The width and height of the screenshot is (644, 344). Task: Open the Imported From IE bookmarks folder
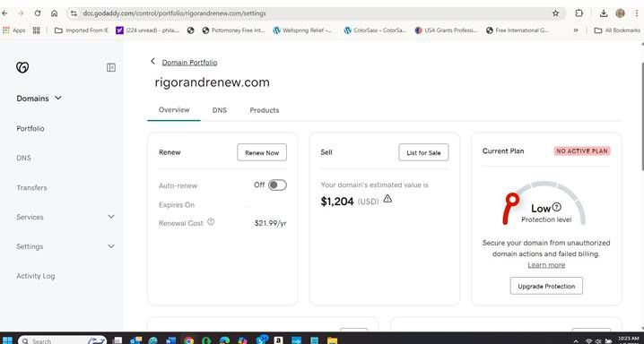point(82,30)
